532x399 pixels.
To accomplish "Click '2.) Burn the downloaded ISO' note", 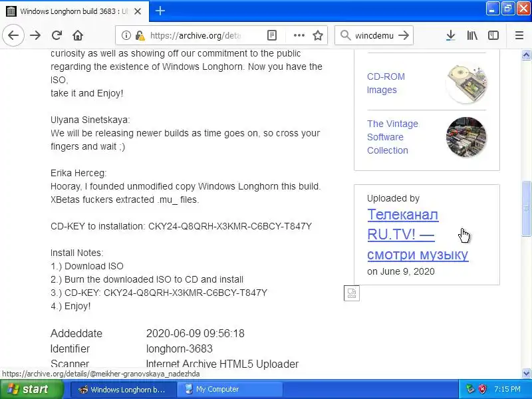I will [147, 279].
